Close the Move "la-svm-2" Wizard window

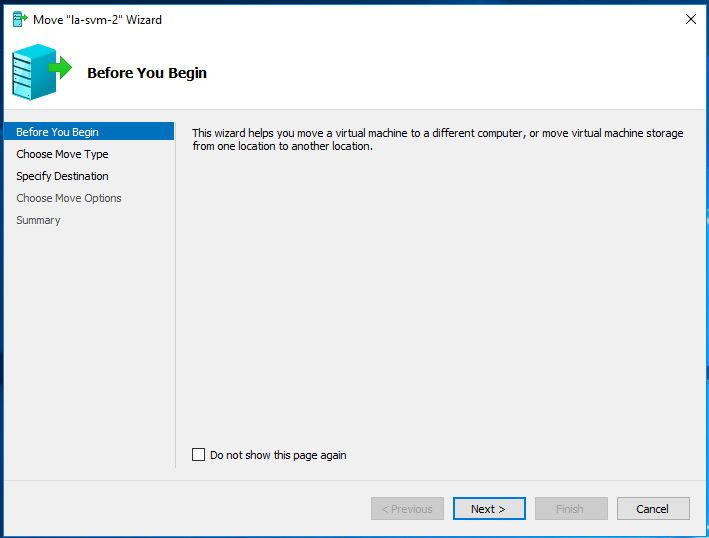pos(690,19)
